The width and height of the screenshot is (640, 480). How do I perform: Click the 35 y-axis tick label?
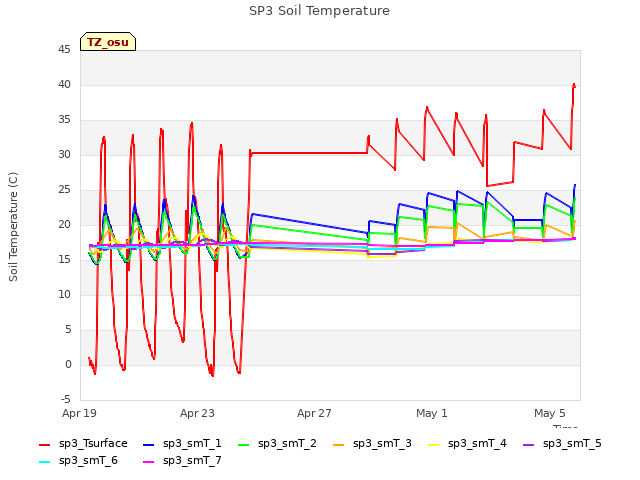click(64, 120)
